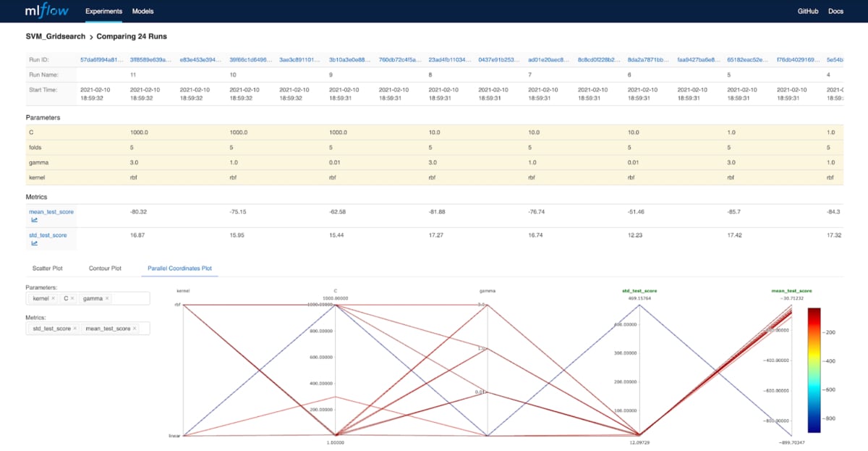
Task: Open the Parameters multi-select box
Action: 88,298
